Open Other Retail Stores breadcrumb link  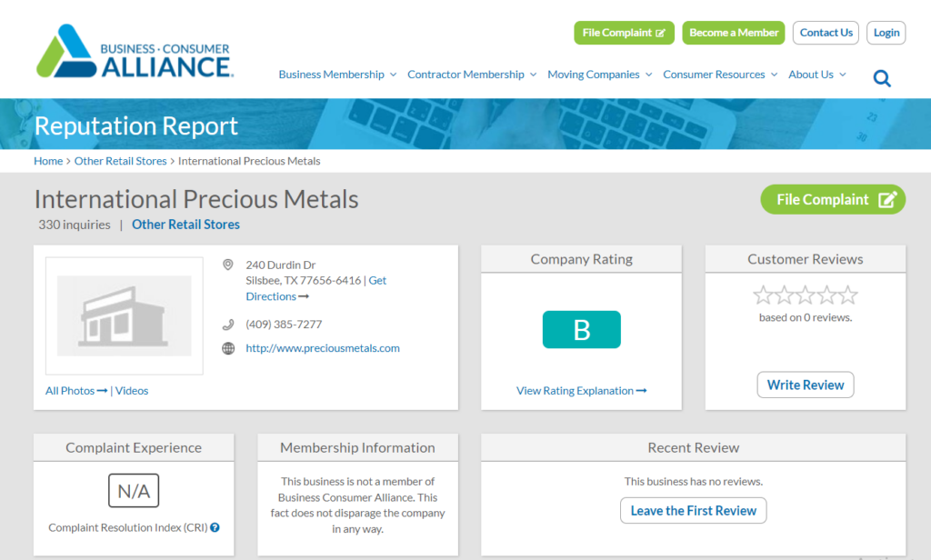(121, 161)
